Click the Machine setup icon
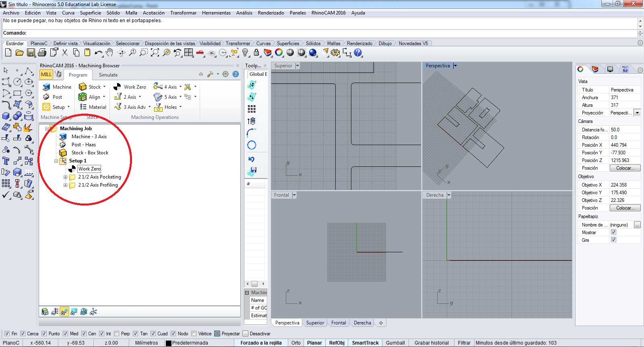 tap(46, 87)
